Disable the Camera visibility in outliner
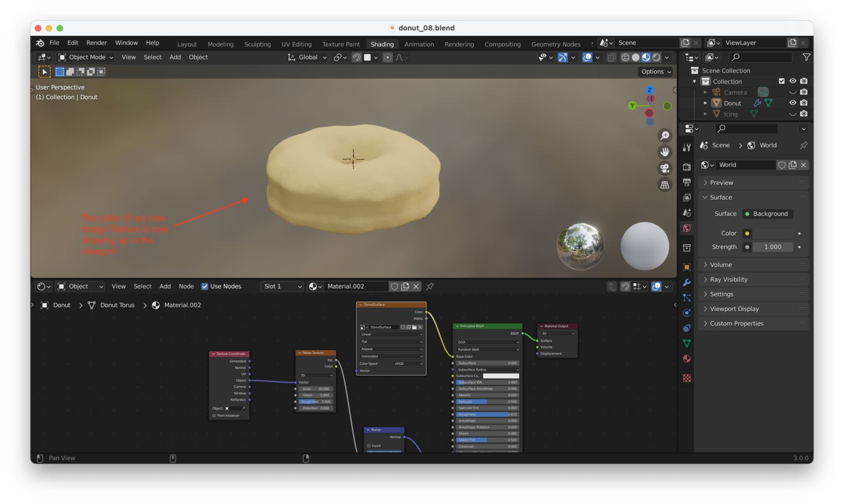The height and width of the screenshot is (504, 844). [x=792, y=92]
